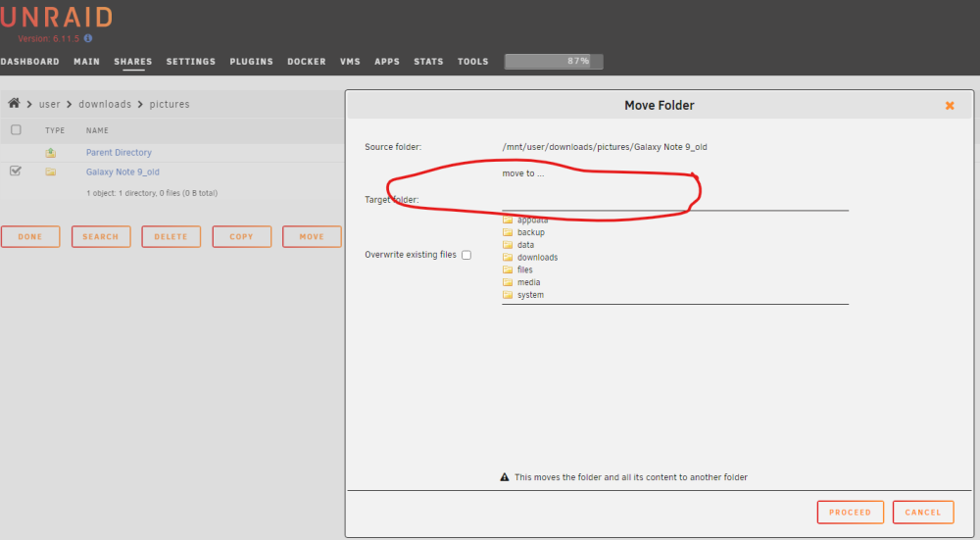Click the Target folder input field
The height and width of the screenshot is (540, 980).
click(675, 201)
